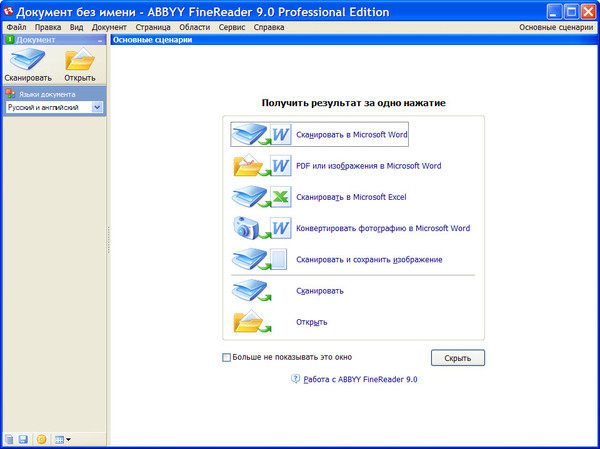This screenshot has width=600, height=449.
Task: Click Основные сценарии at the menu bar right
Action: [x=556, y=27]
